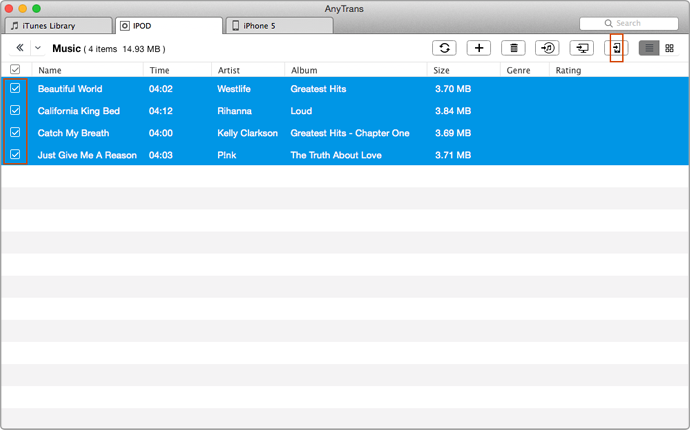Click artist Westlife
690x430 pixels.
click(x=234, y=89)
